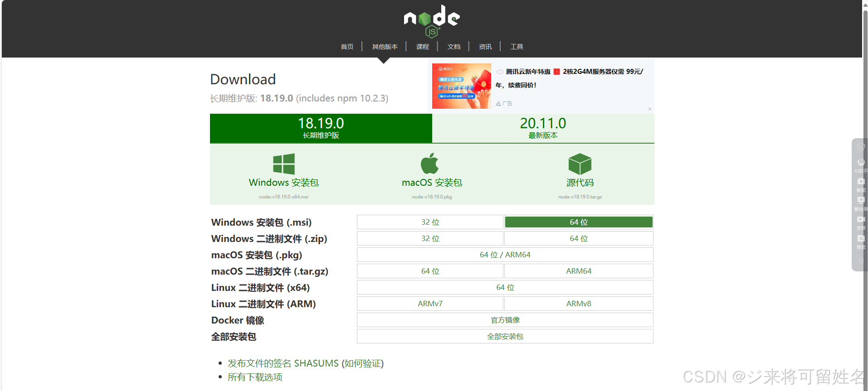This screenshot has width=868, height=391.
Task: Open the sidebar settings gear icon
Action: pos(861,261)
